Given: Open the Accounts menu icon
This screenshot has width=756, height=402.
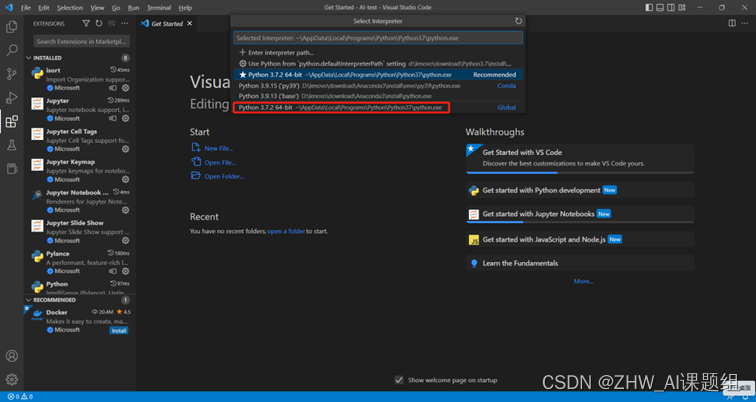Looking at the screenshot, I should pos(12,356).
